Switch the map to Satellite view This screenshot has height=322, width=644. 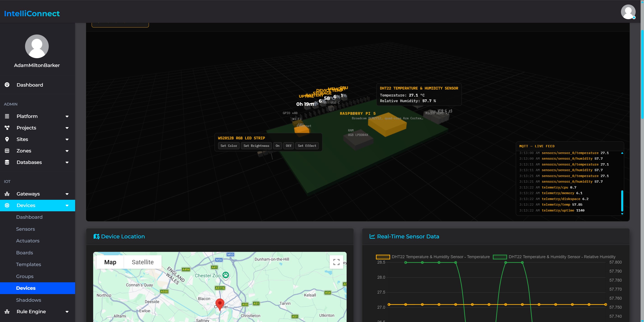143,262
